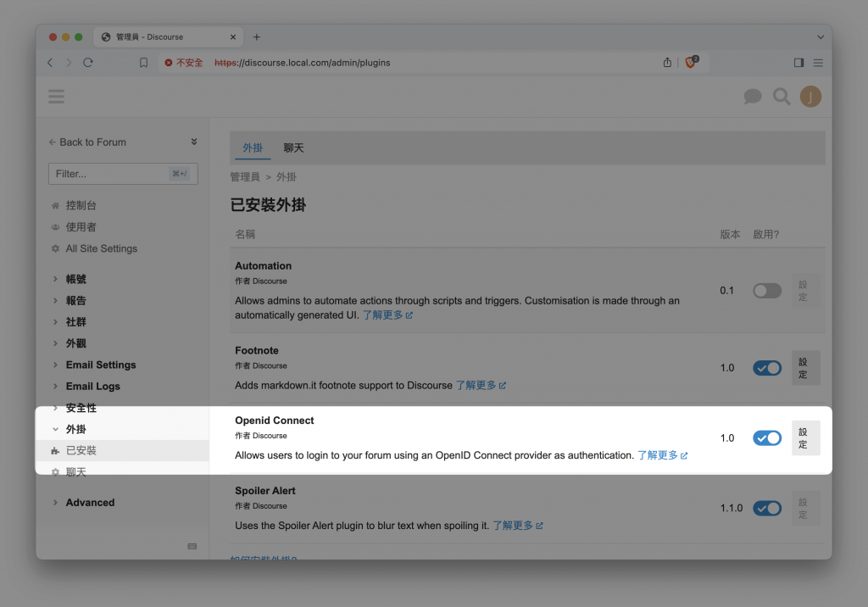
Task: Click the 不安全 security warning indicator
Action: click(x=184, y=63)
